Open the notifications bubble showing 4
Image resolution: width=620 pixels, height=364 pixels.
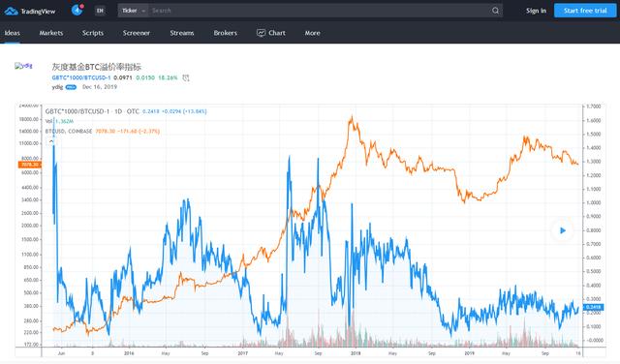77,10
